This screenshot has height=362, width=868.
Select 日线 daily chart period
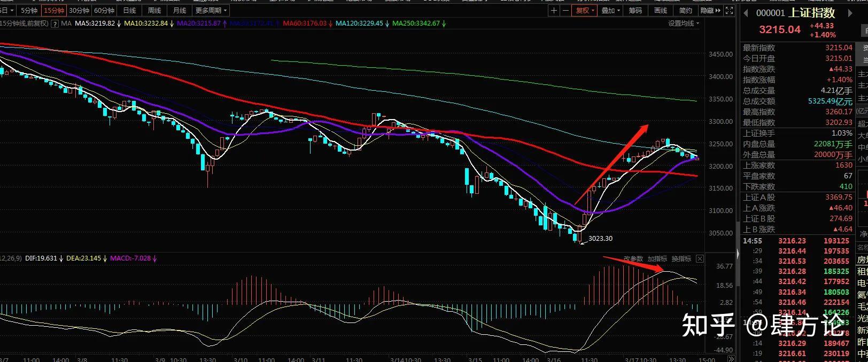coord(129,11)
